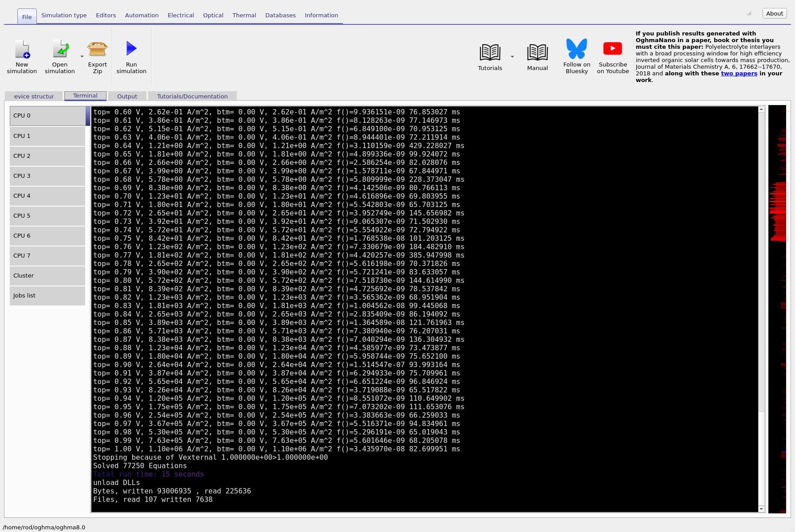Open the Electrical menu
Viewport: 795px width, 532px height.
[x=181, y=15]
